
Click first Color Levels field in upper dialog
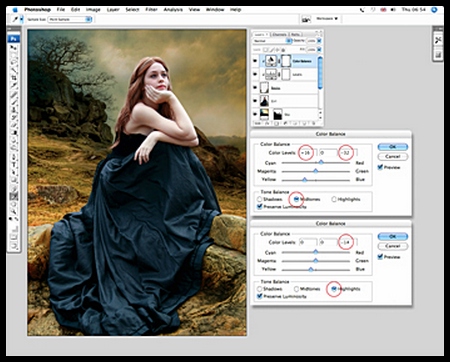coord(307,153)
